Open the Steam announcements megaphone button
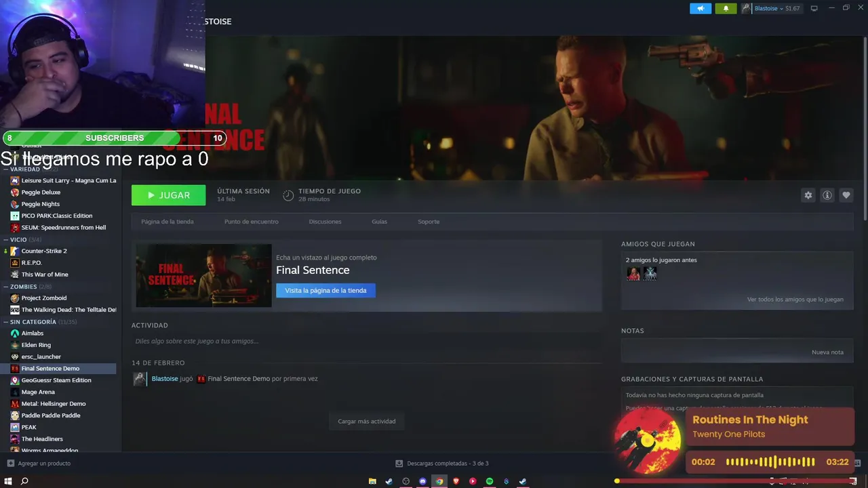This screenshot has height=488, width=868. (701, 8)
